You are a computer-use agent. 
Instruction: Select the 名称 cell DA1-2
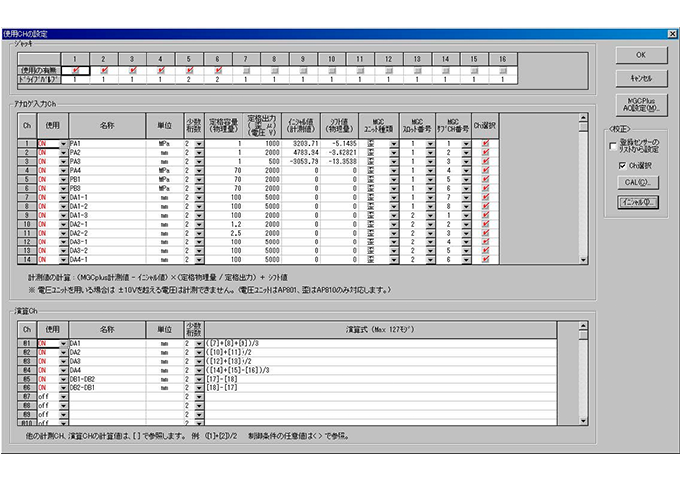(x=107, y=206)
